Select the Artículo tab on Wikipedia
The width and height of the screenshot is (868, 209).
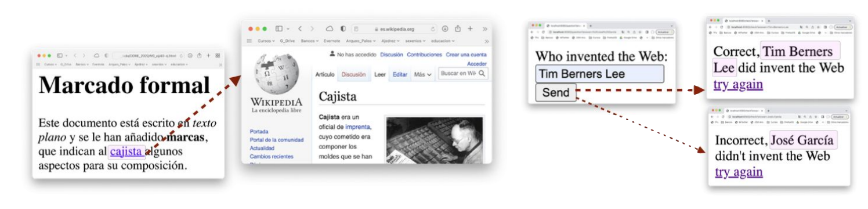[325, 74]
